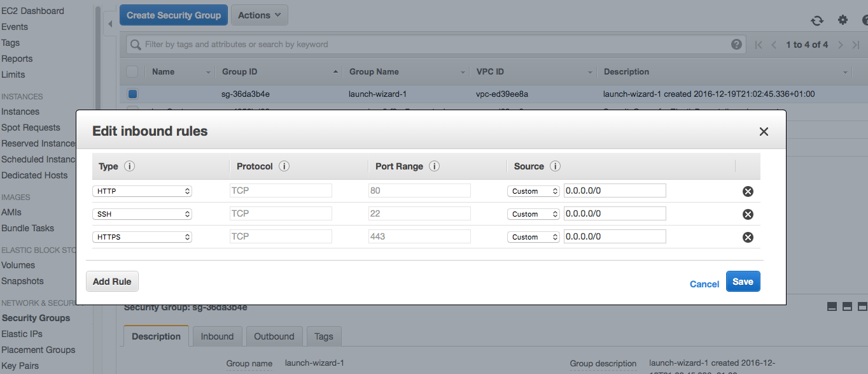Click the Cancel link in the dialog

click(704, 284)
